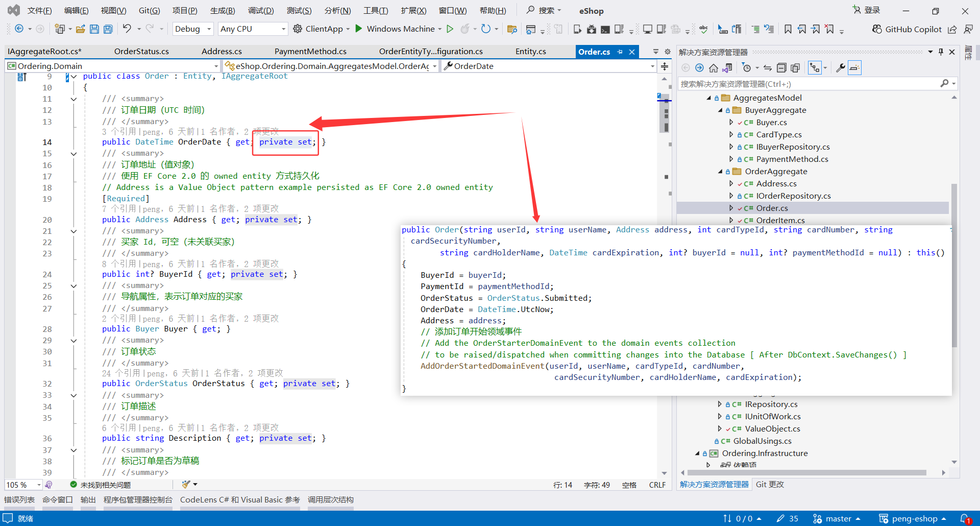Click Solution Explorer Show All Files icon
The height and width of the screenshot is (526, 980).
point(795,67)
